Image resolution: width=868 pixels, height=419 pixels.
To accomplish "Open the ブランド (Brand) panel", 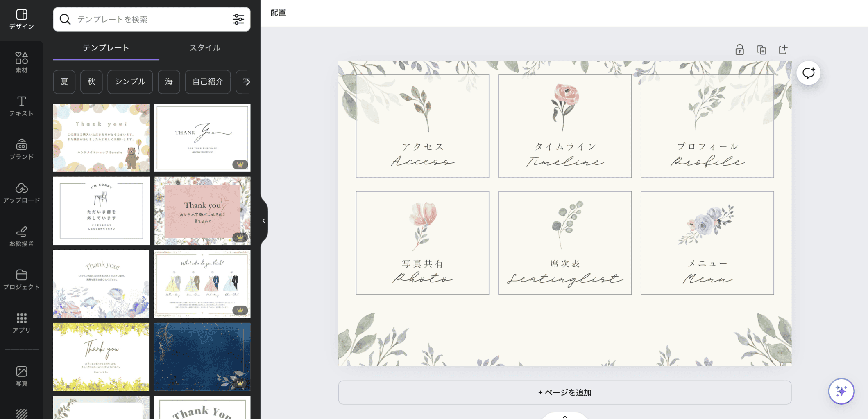I will pos(21,149).
